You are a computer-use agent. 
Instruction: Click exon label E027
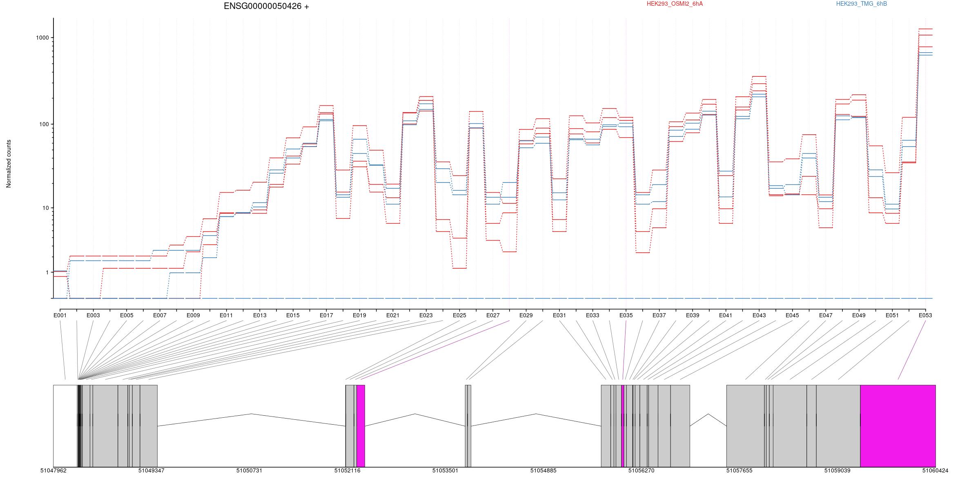[493, 315]
